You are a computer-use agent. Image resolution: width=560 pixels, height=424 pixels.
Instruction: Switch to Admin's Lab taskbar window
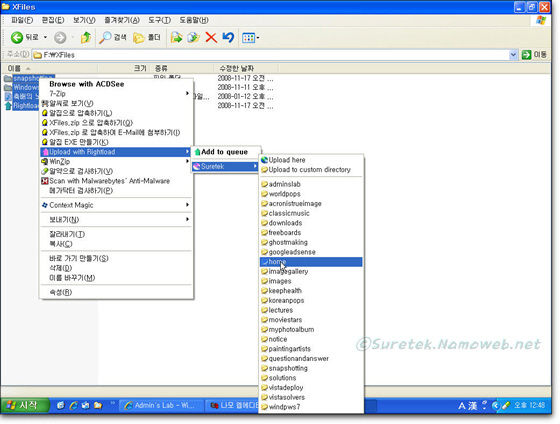click(x=161, y=405)
